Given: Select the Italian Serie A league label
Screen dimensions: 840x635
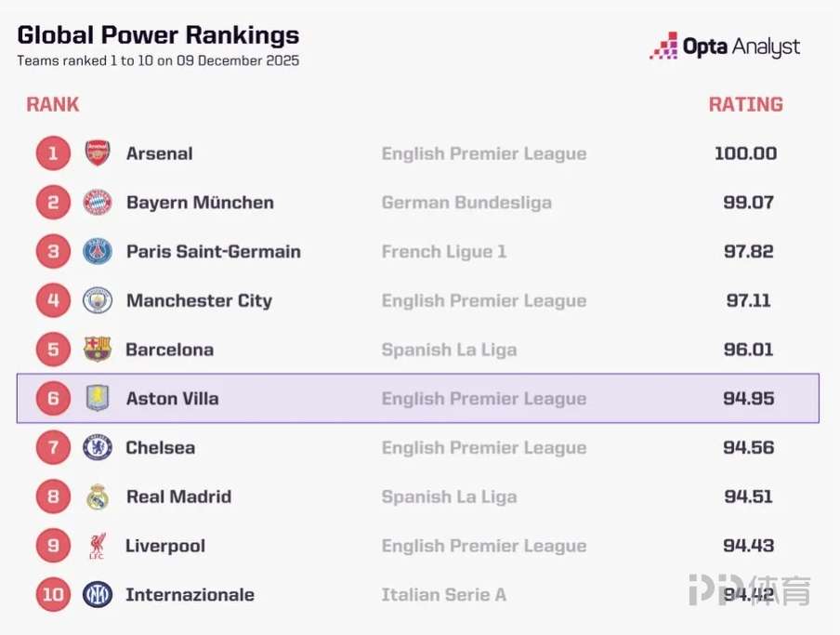Looking at the screenshot, I should (444, 594).
